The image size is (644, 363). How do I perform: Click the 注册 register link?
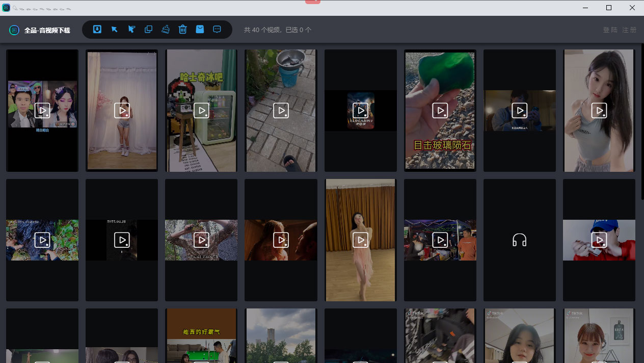629,30
